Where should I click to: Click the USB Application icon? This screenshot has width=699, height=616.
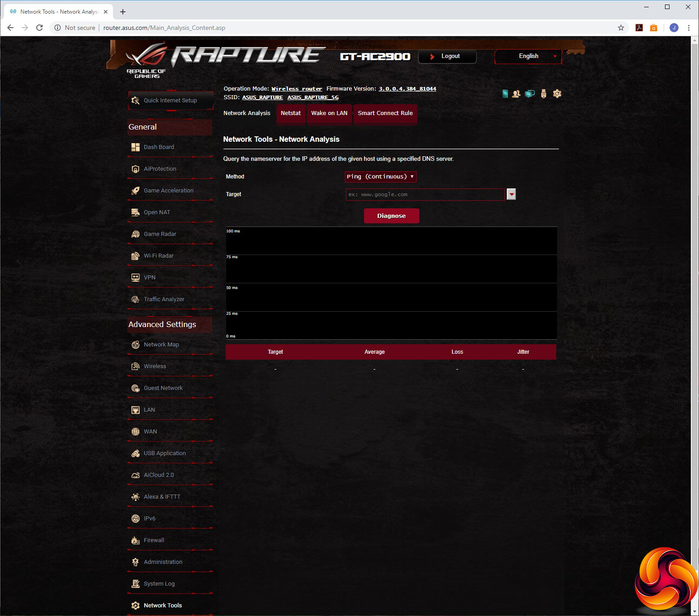pyautogui.click(x=135, y=453)
